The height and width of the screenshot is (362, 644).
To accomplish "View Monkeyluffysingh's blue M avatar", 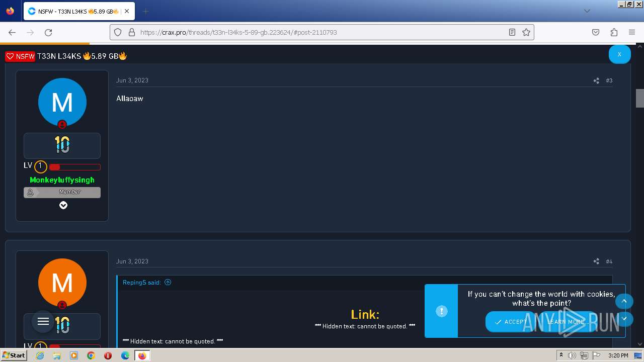I will [62, 102].
